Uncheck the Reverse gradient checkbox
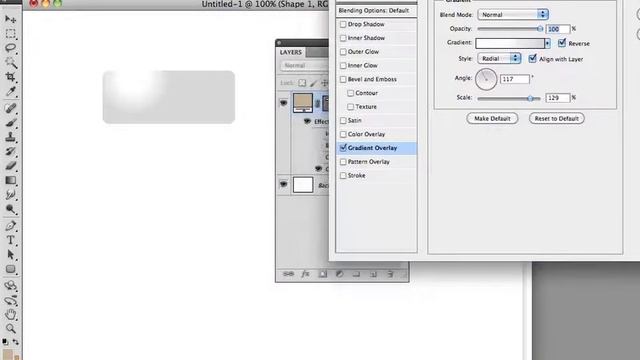This screenshot has width=640, height=360. pos(562,42)
